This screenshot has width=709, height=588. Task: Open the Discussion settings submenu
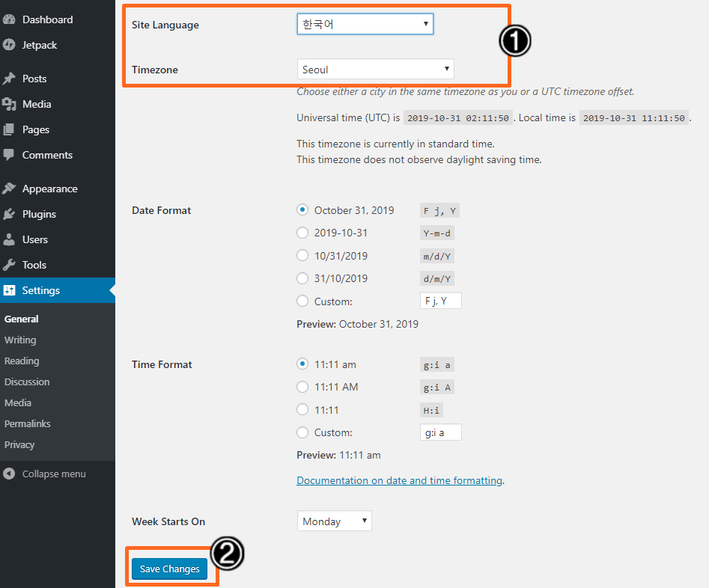point(27,382)
